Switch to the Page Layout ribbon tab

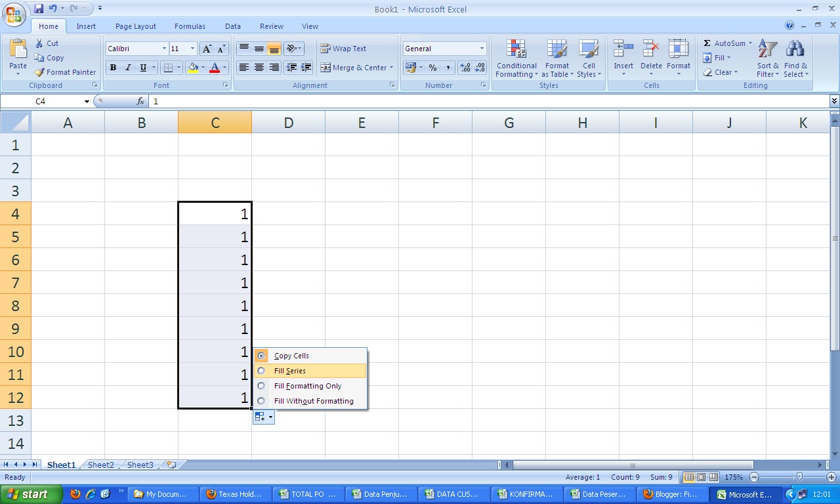(135, 26)
